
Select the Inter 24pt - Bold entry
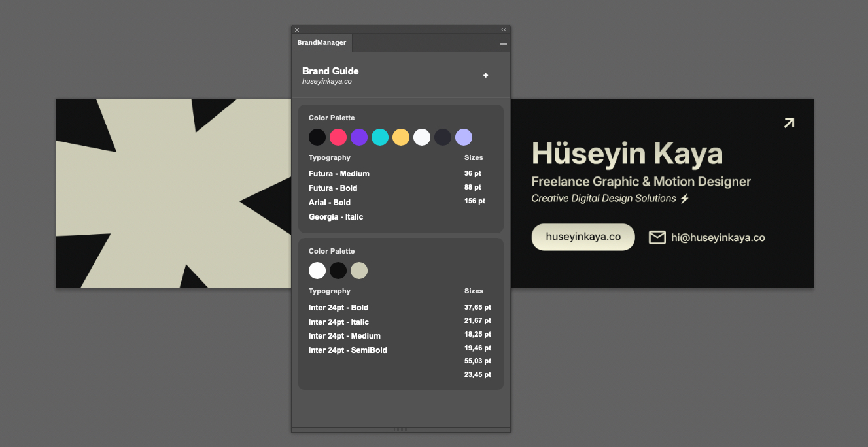(338, 308)
